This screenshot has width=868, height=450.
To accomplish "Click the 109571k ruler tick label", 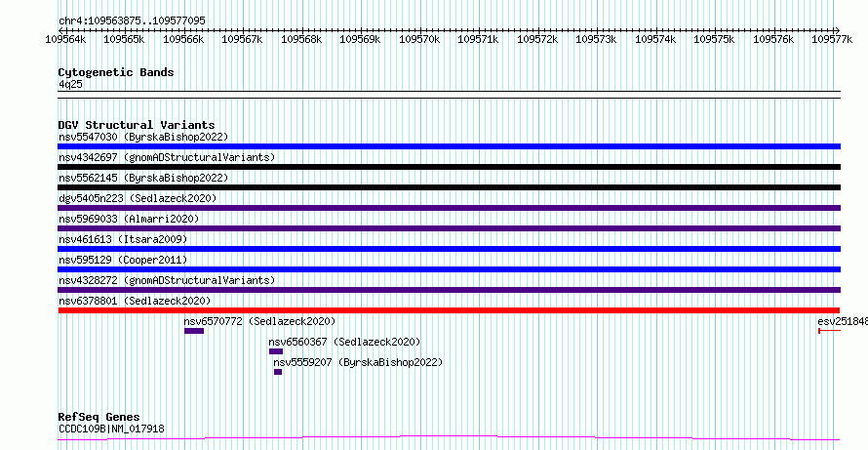I will click(479, 39).
